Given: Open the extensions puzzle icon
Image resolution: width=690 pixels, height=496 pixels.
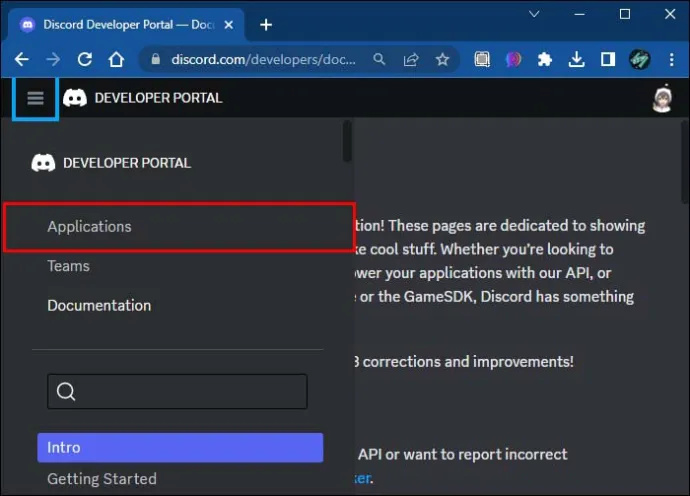Looking at the screenshot, I should (545, 59).
